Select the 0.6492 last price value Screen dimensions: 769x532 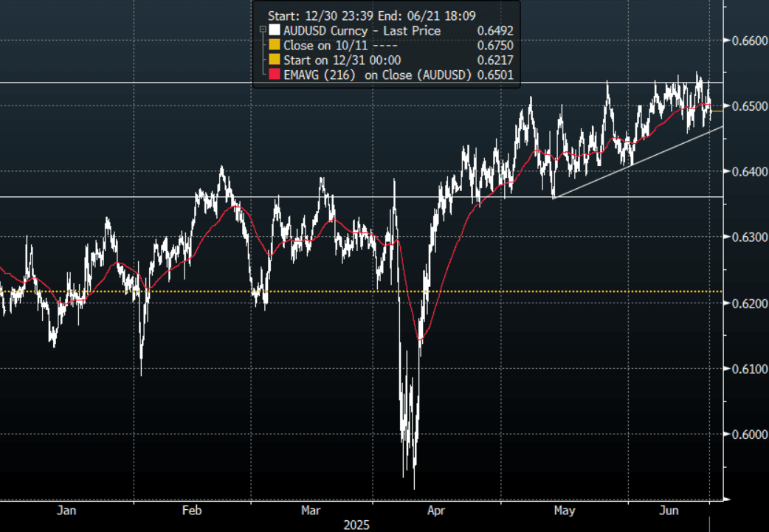click(x=495, y=30)
